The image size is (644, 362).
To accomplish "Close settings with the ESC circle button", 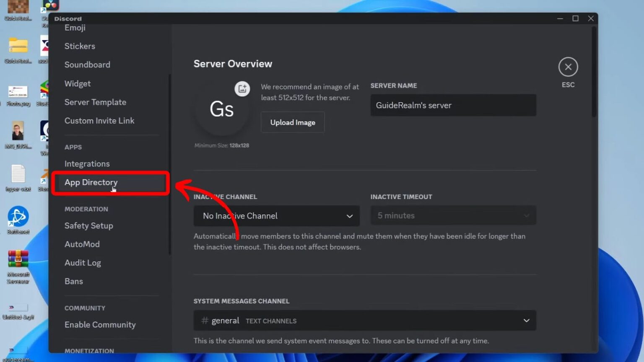I will click(568, 67).
